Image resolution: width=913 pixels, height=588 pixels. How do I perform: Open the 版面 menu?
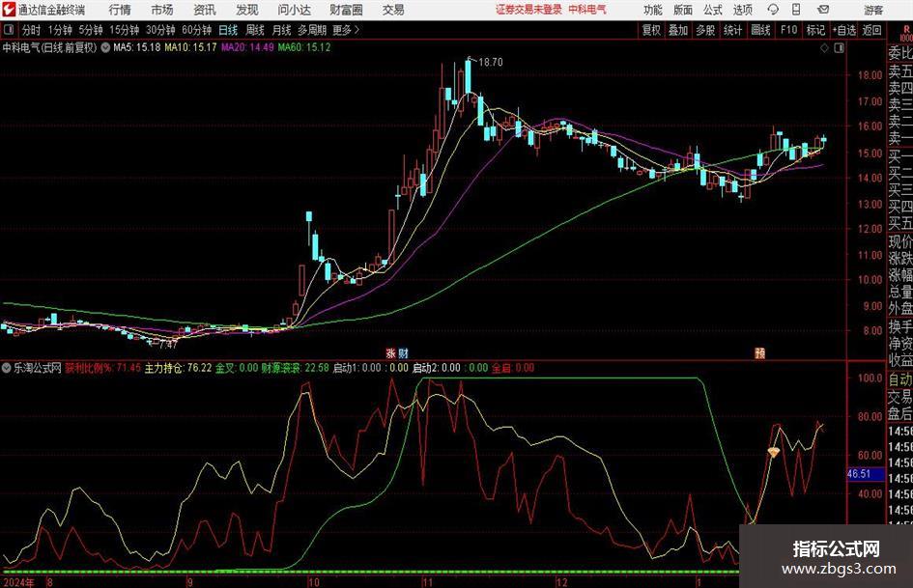pos(683,10)
